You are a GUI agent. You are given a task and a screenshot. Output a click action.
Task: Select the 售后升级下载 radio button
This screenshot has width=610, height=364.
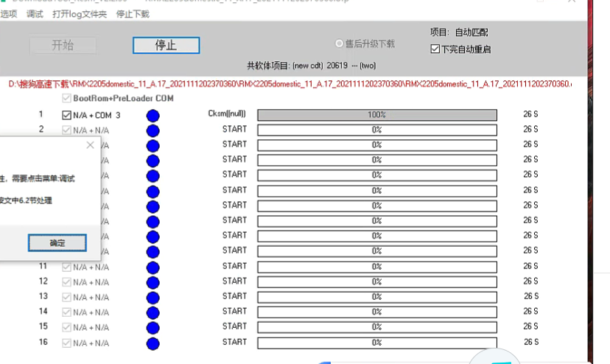[339, 43]
